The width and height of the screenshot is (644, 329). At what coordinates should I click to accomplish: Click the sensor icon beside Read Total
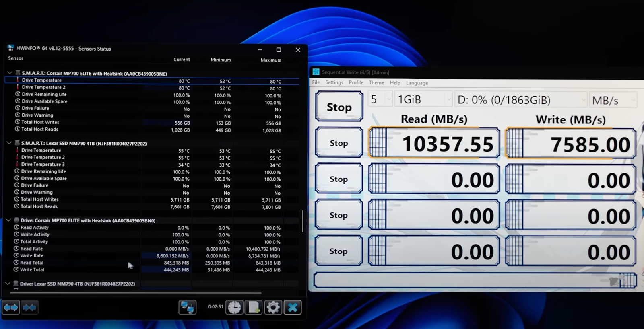16,263
